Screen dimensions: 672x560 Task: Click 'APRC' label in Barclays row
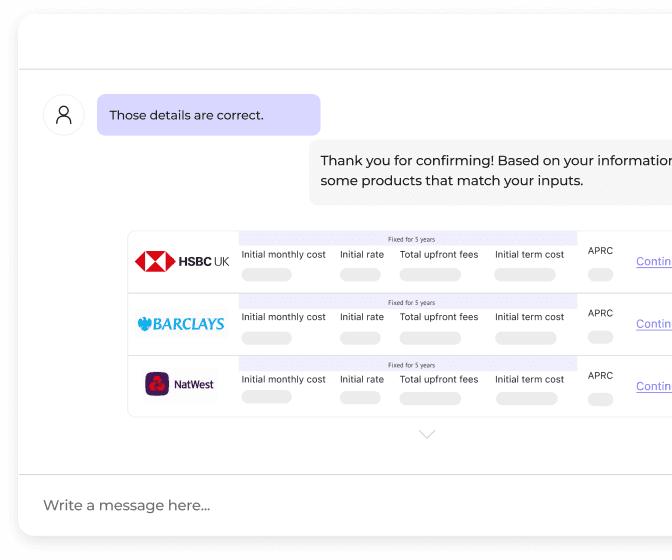[x=600, y=313]
